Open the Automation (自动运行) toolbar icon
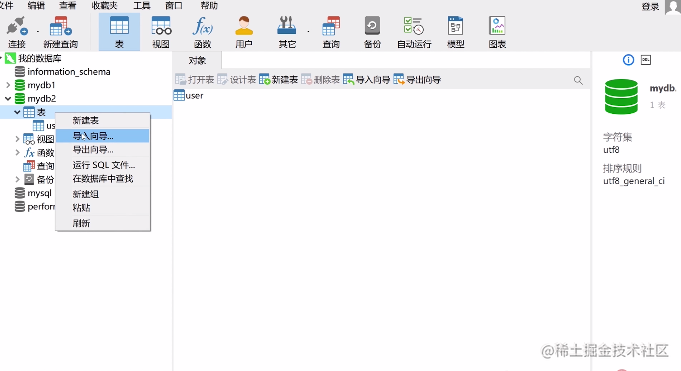The image size is (681, 371). 414,32
